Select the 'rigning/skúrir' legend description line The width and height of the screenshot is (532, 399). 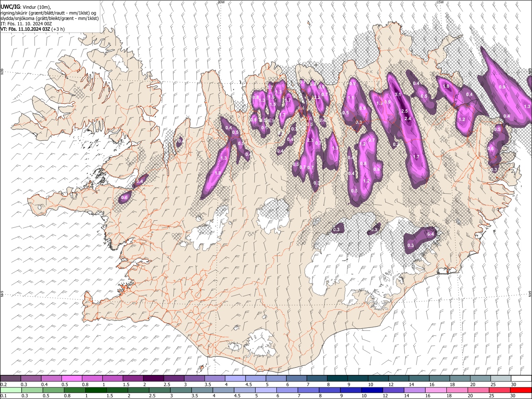click(x=49, y=13)
